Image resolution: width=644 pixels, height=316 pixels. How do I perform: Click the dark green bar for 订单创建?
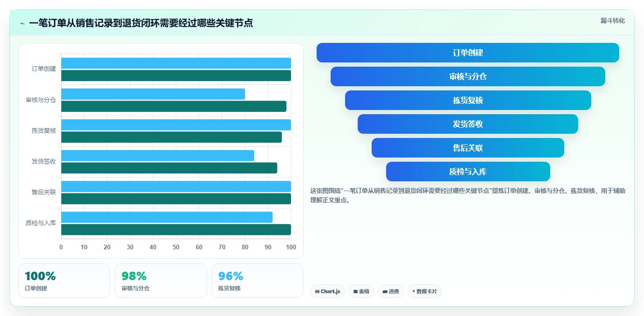pos(176,76)
